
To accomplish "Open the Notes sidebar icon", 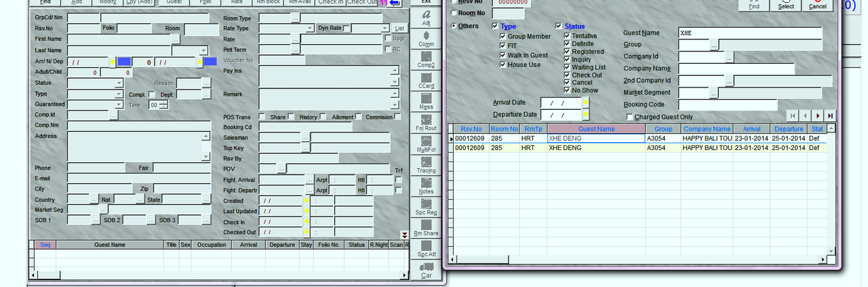I will point(426,185).
